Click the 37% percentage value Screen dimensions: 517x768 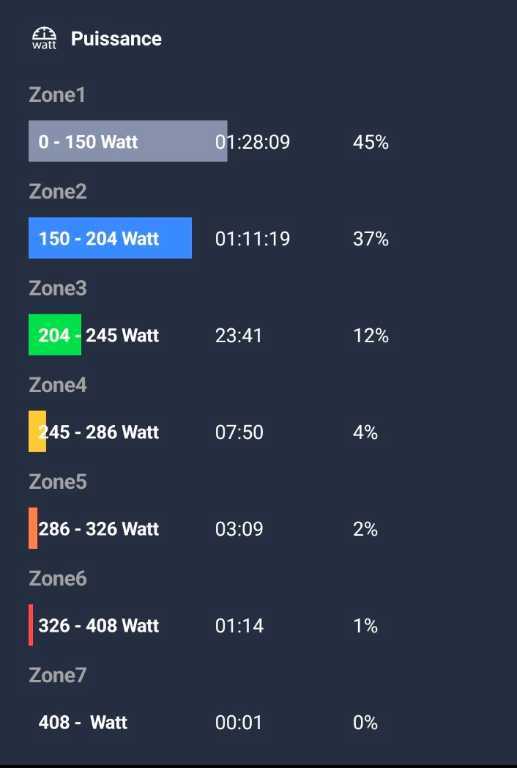pos(371,239)
